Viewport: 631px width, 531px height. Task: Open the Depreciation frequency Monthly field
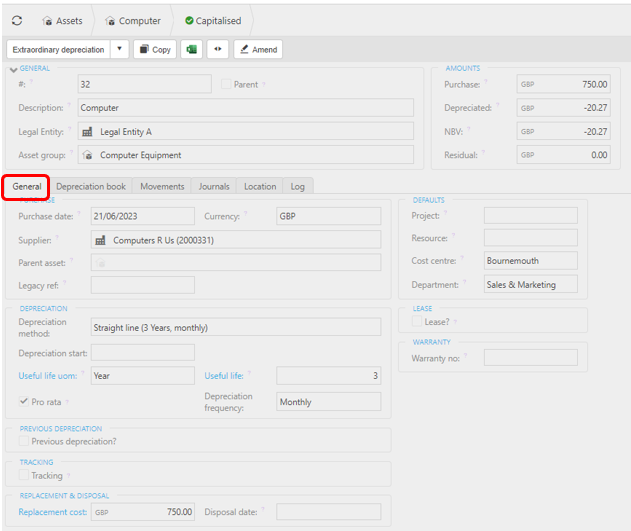328,402
